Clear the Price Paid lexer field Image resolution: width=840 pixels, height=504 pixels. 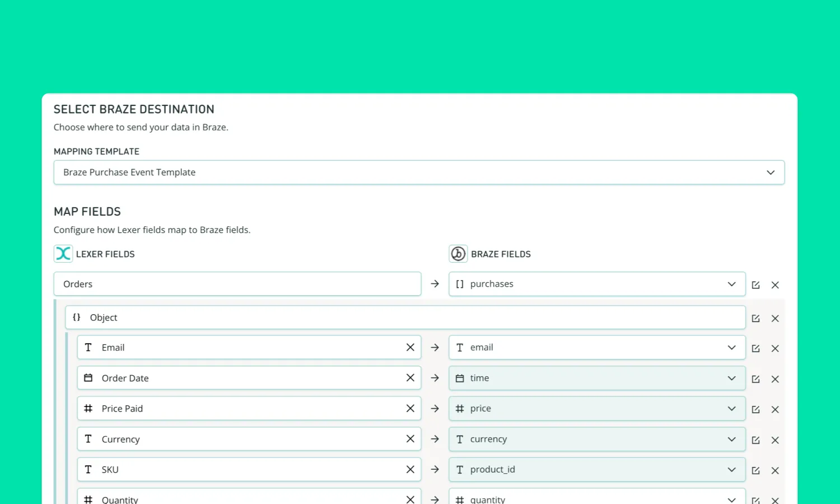[x=410, y=409]
